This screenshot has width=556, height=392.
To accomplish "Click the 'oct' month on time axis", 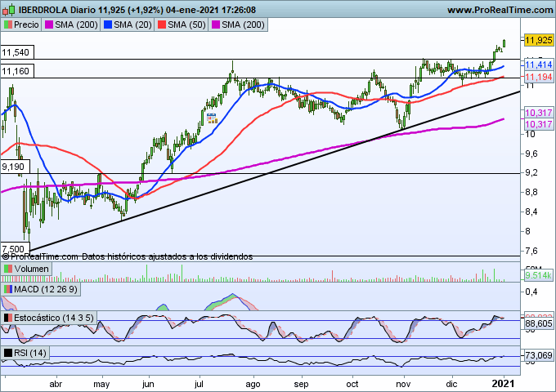I will tap(352, 384).
